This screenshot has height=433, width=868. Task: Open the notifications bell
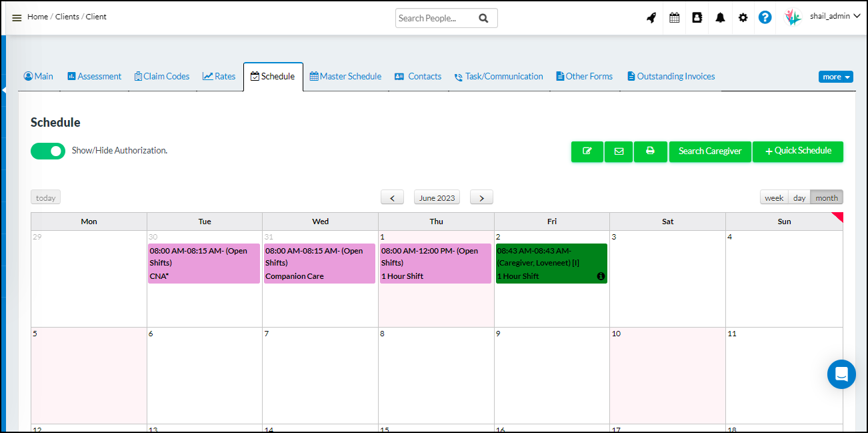pyautogui.click(x=720, y=18)
